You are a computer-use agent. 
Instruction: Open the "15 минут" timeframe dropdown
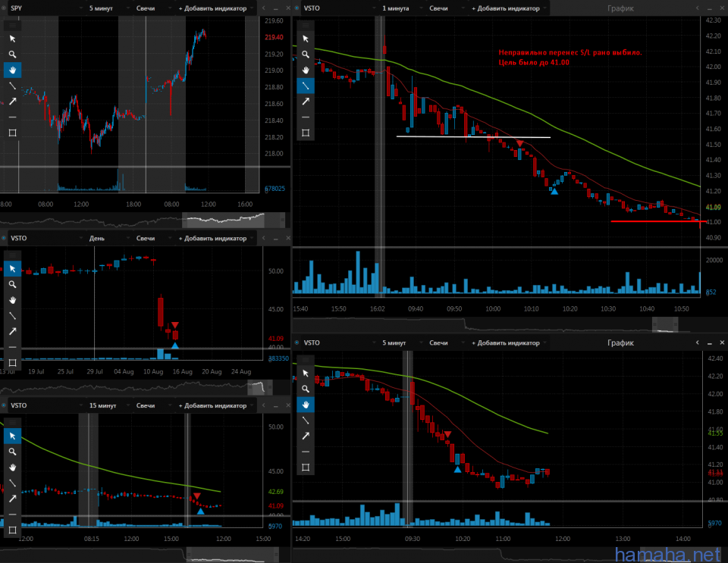(x=106, y=405)
